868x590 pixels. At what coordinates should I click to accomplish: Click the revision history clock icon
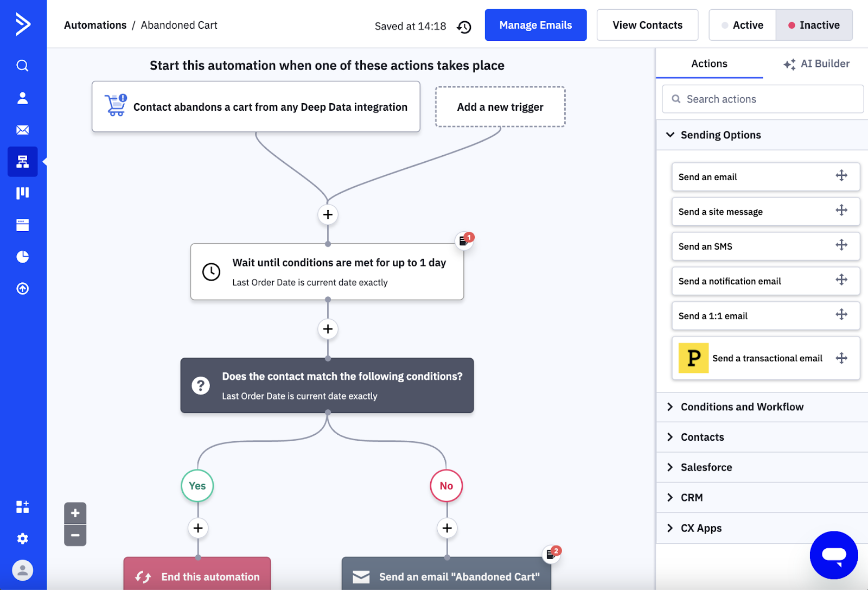tap(464, 26)
